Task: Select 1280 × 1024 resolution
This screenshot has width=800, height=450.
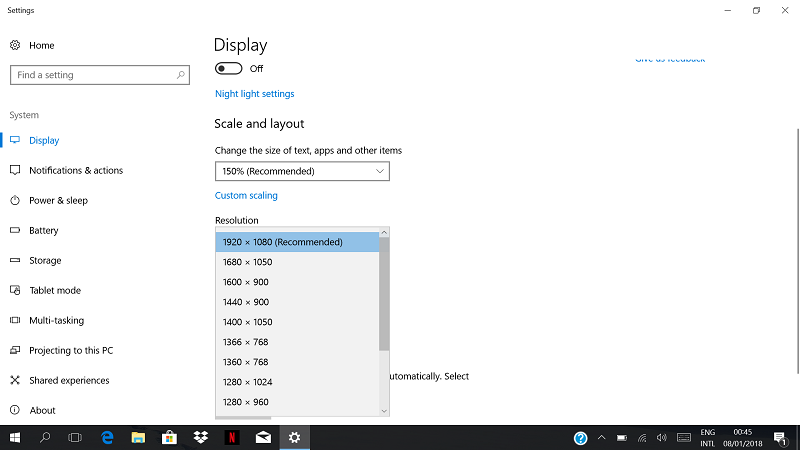Action: (x=297, y=382)
